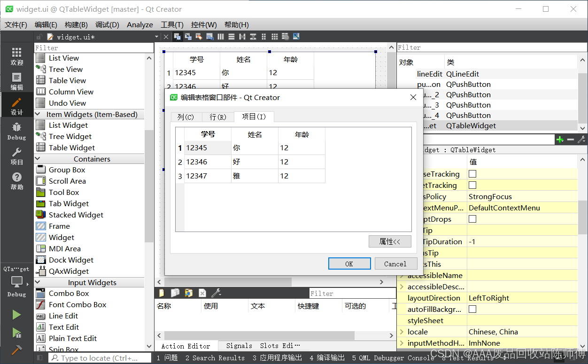The height and width of the screenshot is (364, 588).
Task: Click the Break Layout toolbar icon
Action: pos(286,37)
